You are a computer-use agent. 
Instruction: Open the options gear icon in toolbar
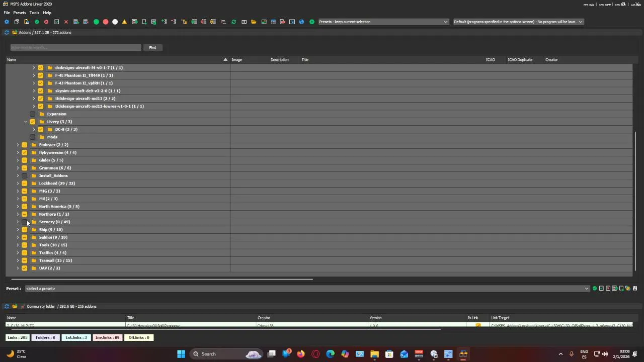[x=7, y=22]
